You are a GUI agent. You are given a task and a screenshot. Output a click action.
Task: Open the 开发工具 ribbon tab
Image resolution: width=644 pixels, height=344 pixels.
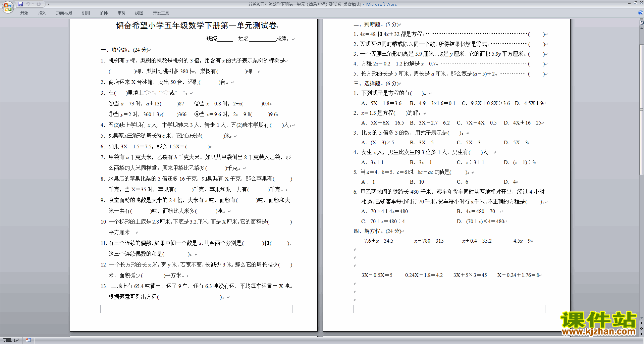[161, 13]
